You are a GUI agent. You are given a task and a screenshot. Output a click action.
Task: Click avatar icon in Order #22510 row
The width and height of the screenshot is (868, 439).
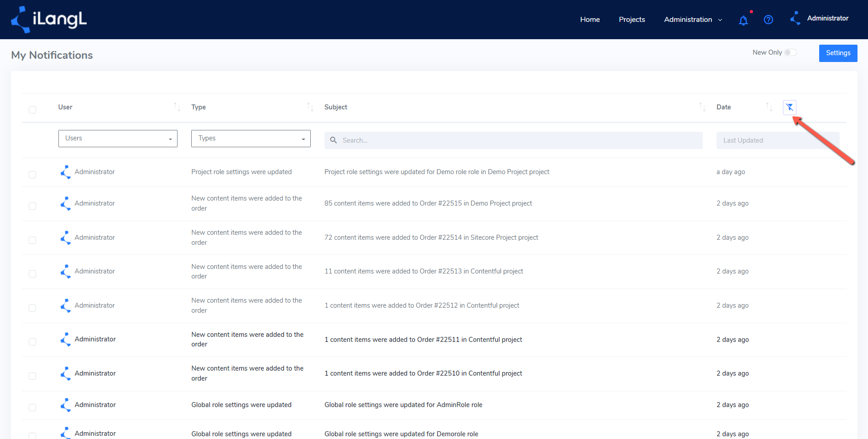click(x=66, y=373)
